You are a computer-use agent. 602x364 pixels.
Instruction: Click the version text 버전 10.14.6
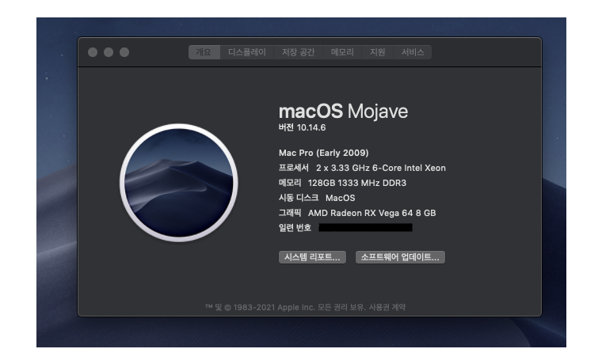(x=302, y=127)
